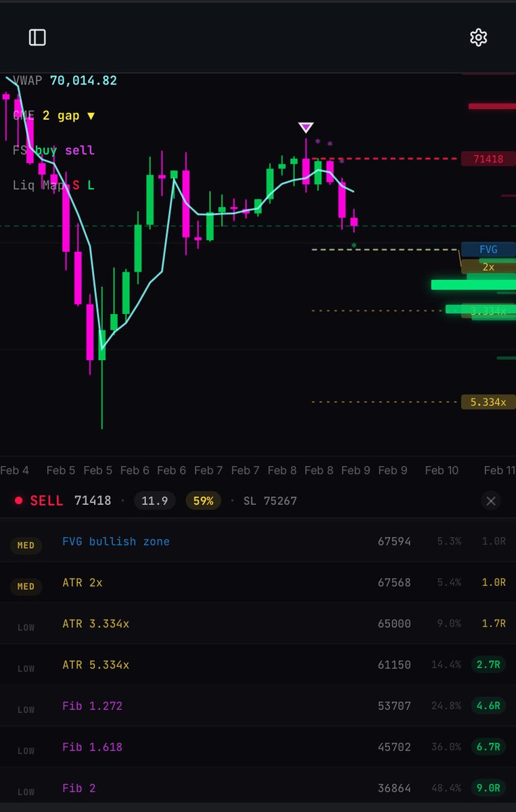Click the 59% confidence badge
516x812 pixels.
coord(203,501)
